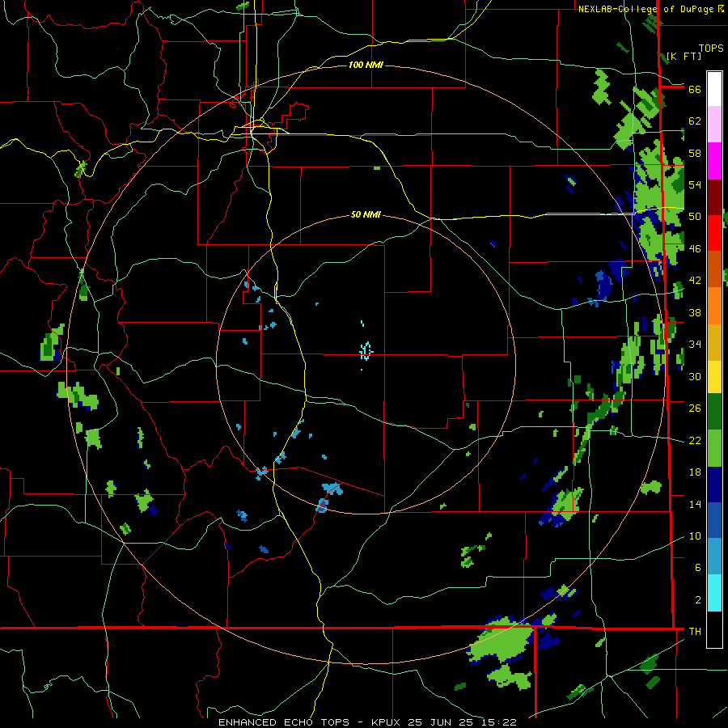This screenshot has height=728, width=728.
Task: Click the "25 JUN 25" date in footer
Action: click(442, 722)
